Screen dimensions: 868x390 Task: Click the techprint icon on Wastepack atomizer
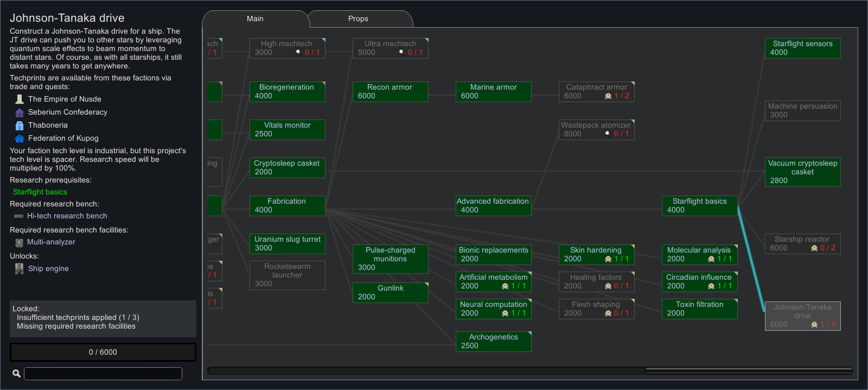click(608, 134)
